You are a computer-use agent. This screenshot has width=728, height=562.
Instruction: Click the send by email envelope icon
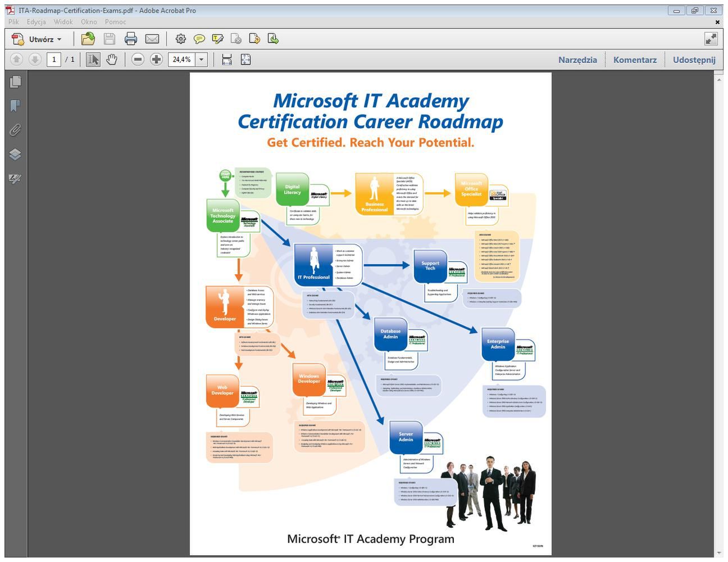(x=152, y=39)
